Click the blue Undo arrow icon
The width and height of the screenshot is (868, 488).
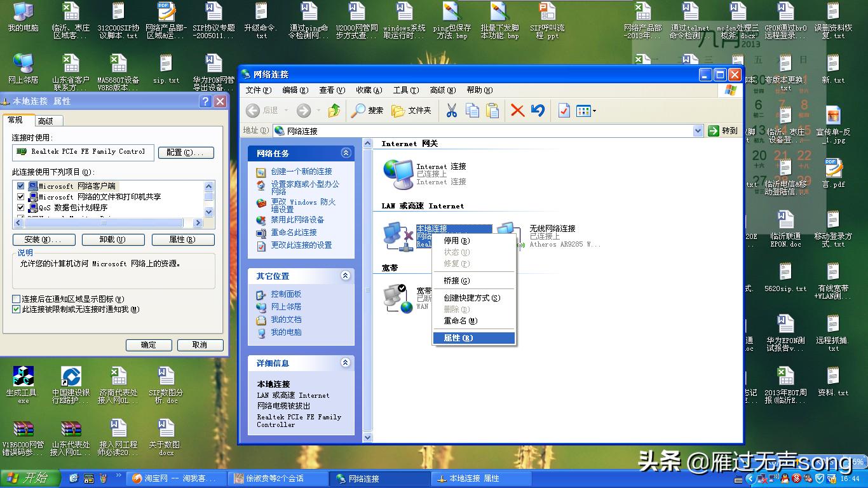click(x=538, y=110)
